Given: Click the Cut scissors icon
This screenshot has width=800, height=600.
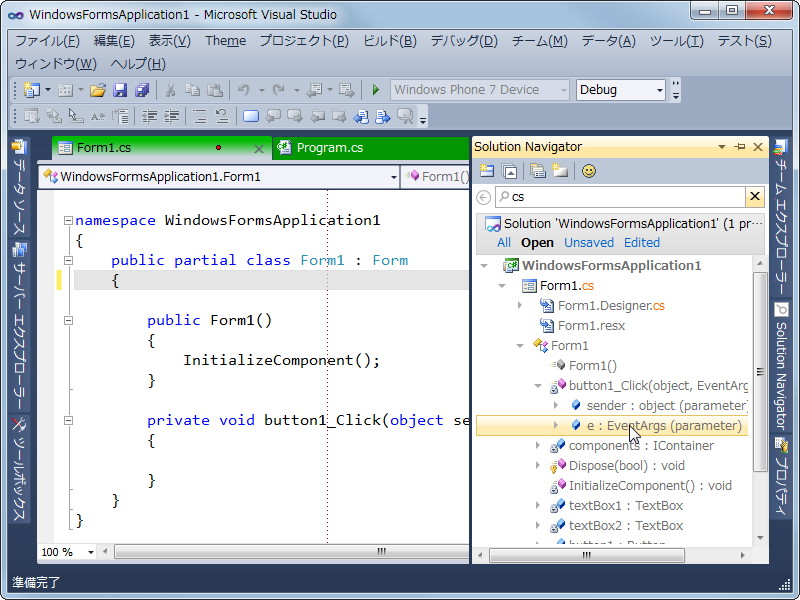Looking at the screenshot, I should [170, 90].
